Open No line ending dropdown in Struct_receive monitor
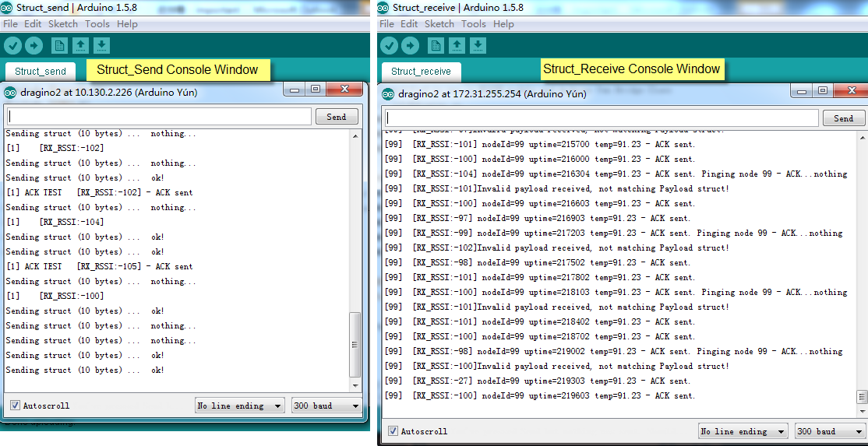 743,432
